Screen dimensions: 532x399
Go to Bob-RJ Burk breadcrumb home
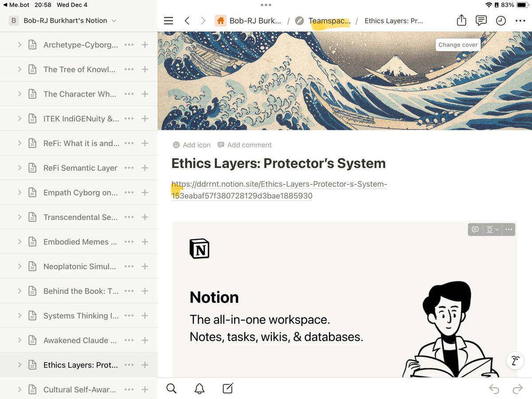coord(248,21)
